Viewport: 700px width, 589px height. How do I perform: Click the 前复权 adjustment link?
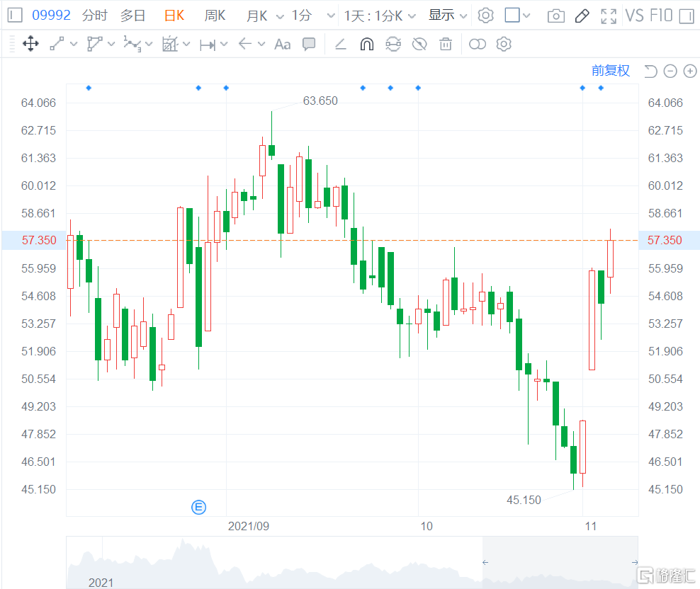tap(610, 71)
